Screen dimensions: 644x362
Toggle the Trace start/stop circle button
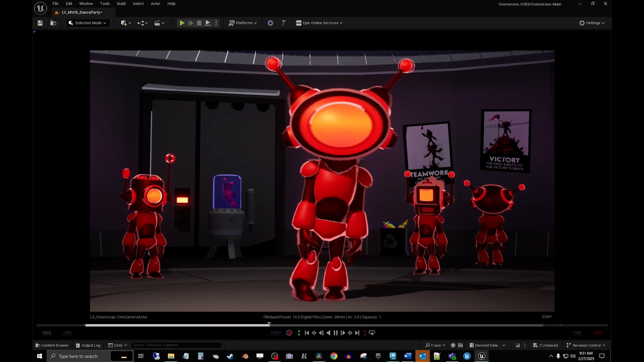[453, 345]
